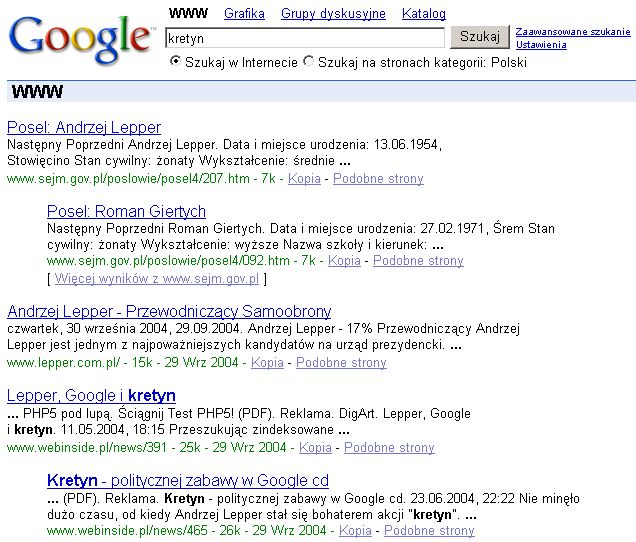Click snippet with 'bohaterem akcji "kretyn"'
This screenshot has height=542, width=636.
coord(313,506)
